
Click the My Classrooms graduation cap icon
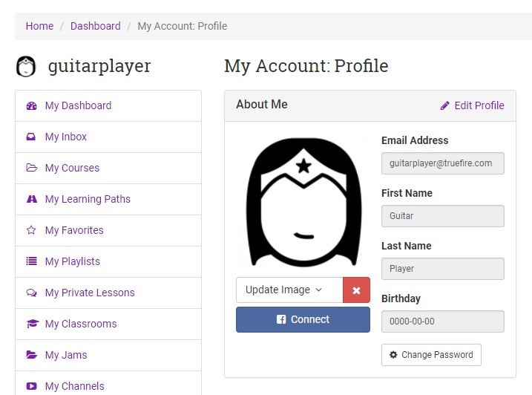point(31,324)
